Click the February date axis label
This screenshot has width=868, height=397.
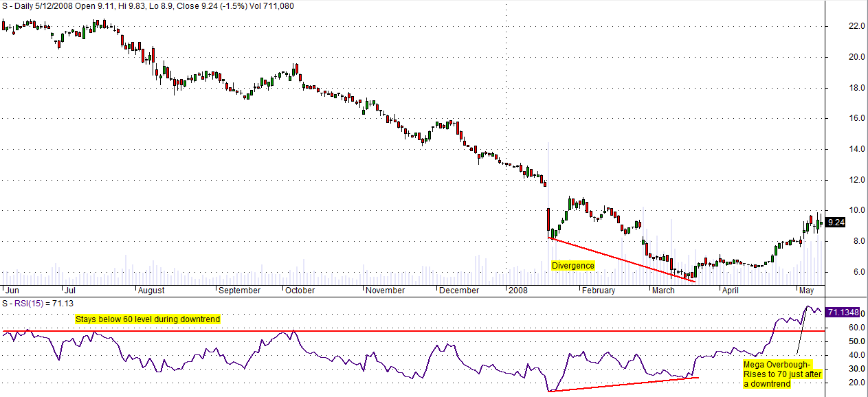[x=598, y=290]
